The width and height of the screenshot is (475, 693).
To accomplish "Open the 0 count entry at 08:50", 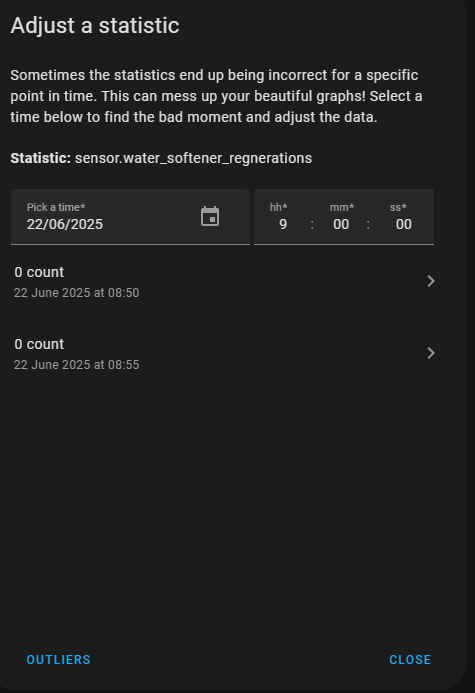I will pyautogui.click(x=226, y=282).
